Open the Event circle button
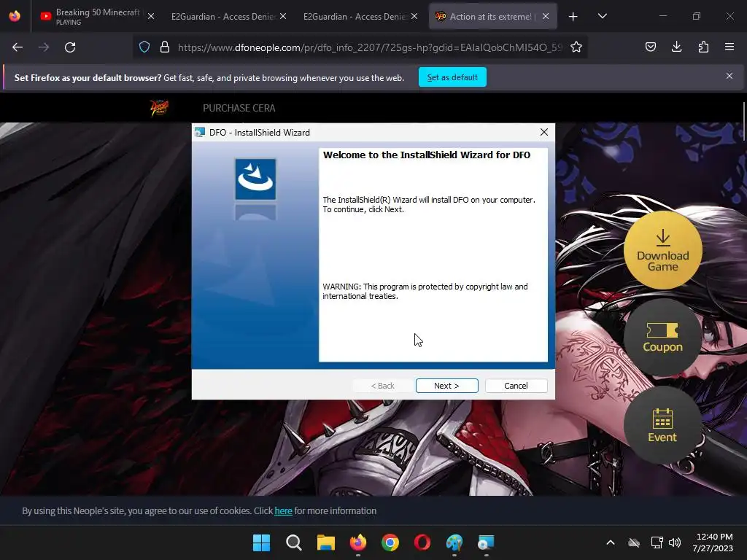The image size is (747, 560). [x=662, y=425]
